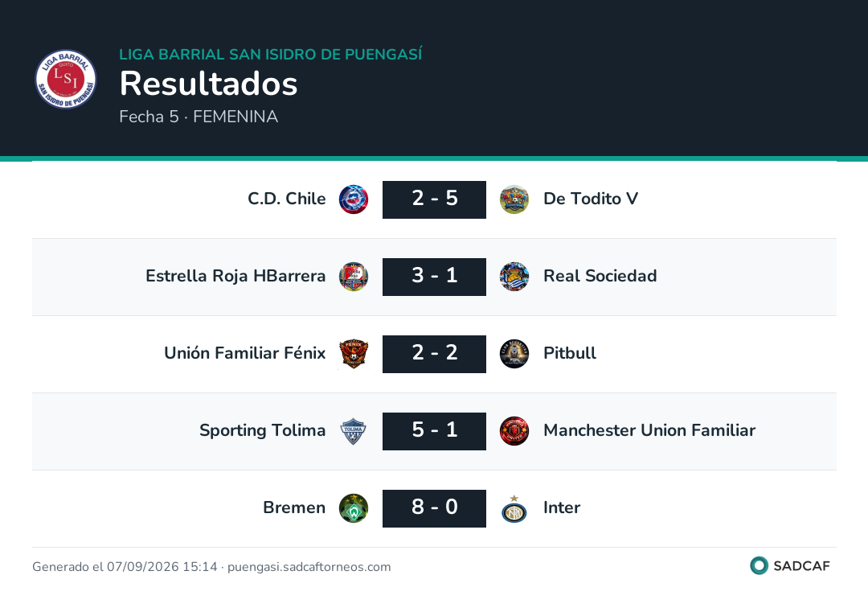
Task: Select the 8 - 0 score box
Action: pyautogui.click(x=435, y=508)
